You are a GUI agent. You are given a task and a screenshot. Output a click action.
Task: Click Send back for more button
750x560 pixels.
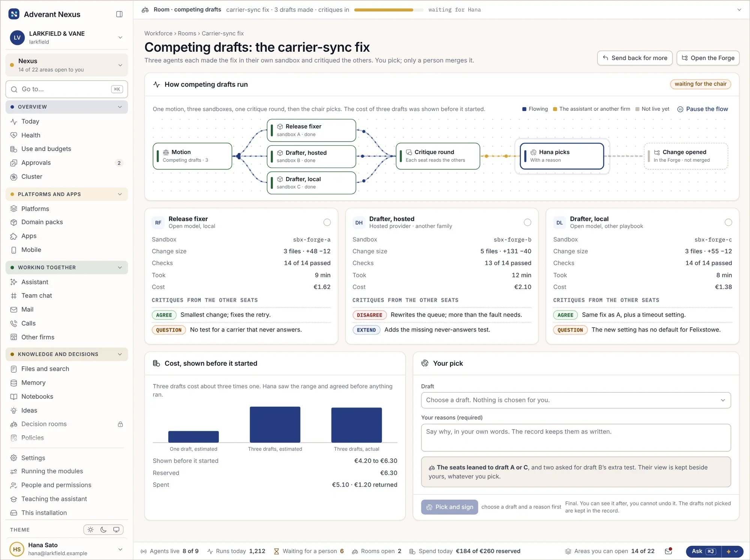[x=634, y=58]
